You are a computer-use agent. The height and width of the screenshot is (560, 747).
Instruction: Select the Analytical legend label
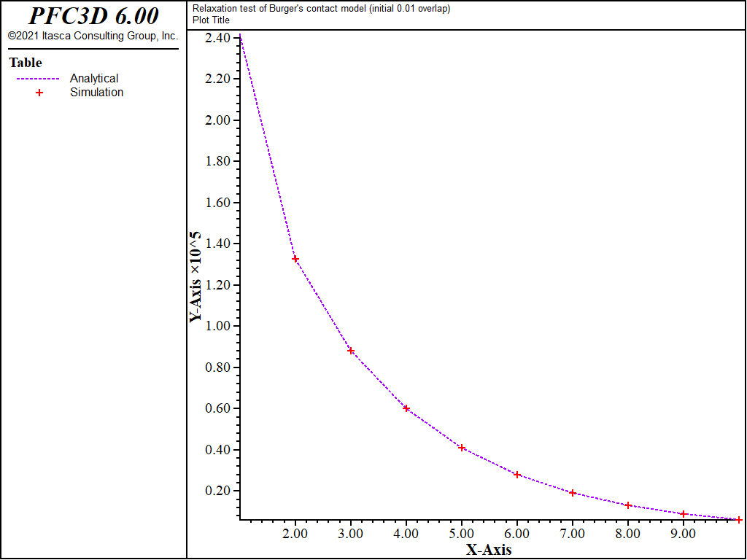[x=94, y=79]
